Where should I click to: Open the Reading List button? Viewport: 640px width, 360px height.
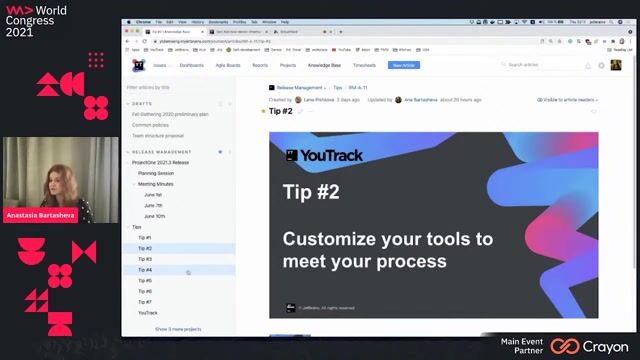620,50
